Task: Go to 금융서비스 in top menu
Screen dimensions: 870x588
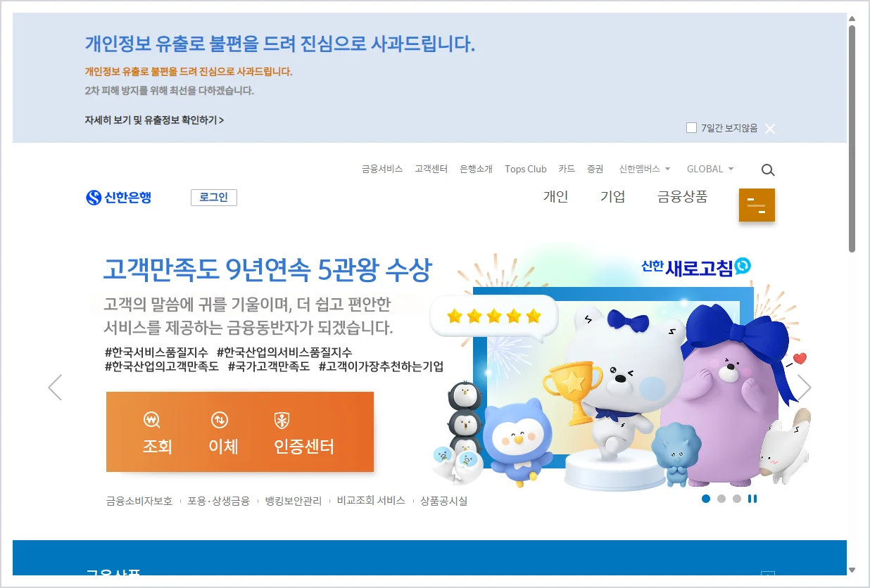Action: click(x=382, y=169)
